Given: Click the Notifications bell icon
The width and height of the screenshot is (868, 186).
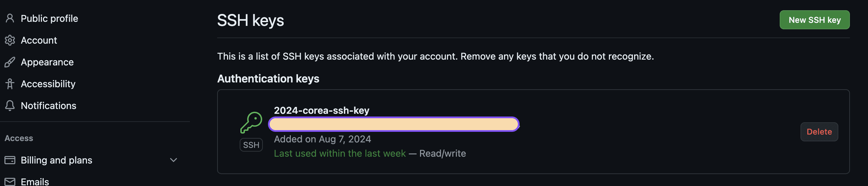Looking at the screenshot, I should pyautogui.click(x=10, y=106).
